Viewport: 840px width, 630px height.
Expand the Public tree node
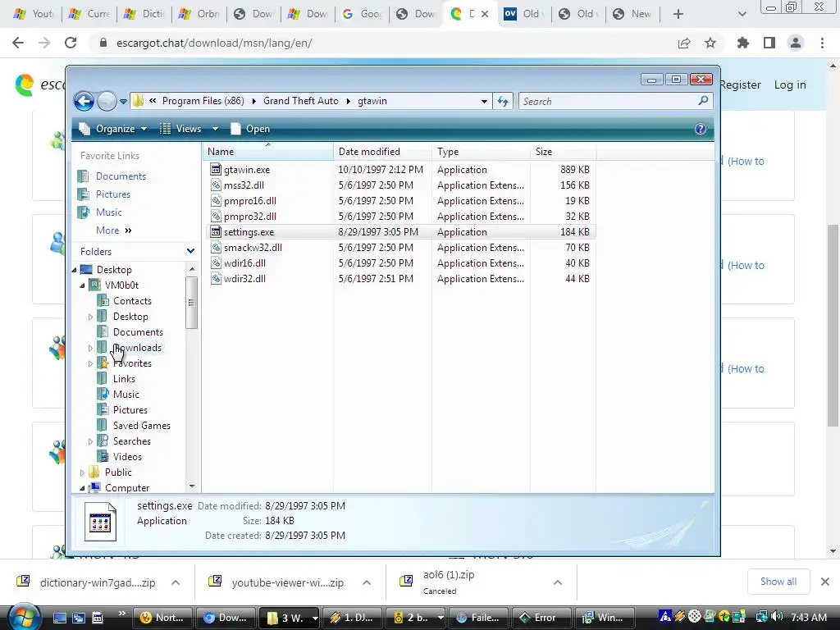(82, 472)
